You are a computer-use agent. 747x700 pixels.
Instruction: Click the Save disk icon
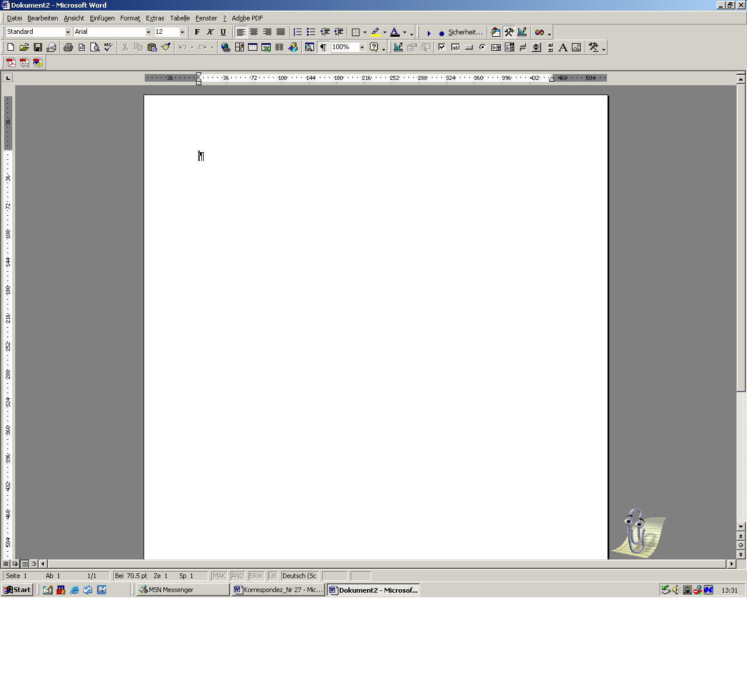pos(38,47)
